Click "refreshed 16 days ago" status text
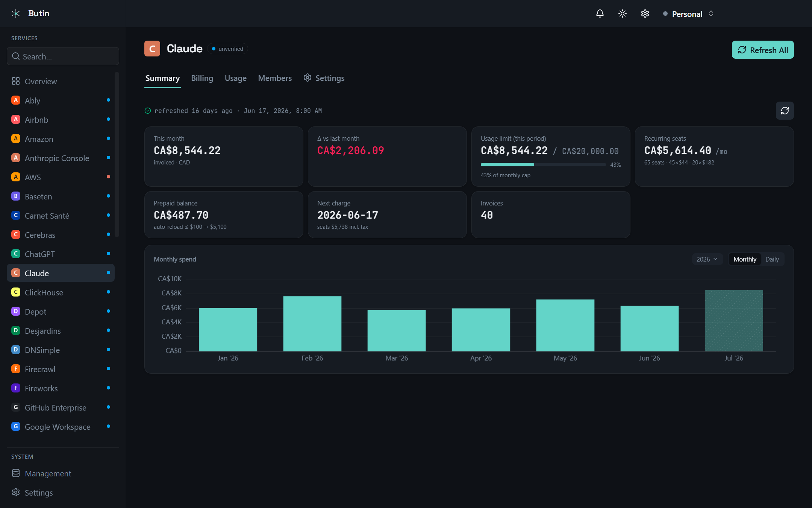The image size is (812, 508). pyautogui.click(x=194, y=111)
